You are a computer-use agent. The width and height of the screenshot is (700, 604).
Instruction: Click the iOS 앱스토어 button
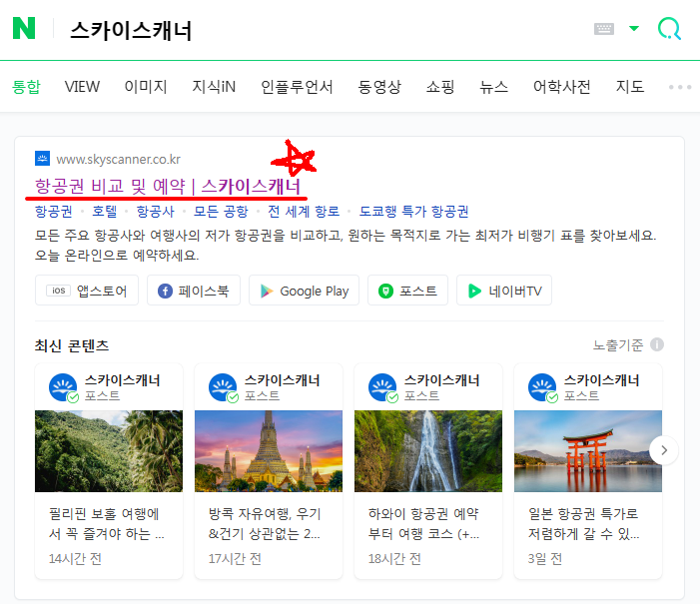(87, 291)
